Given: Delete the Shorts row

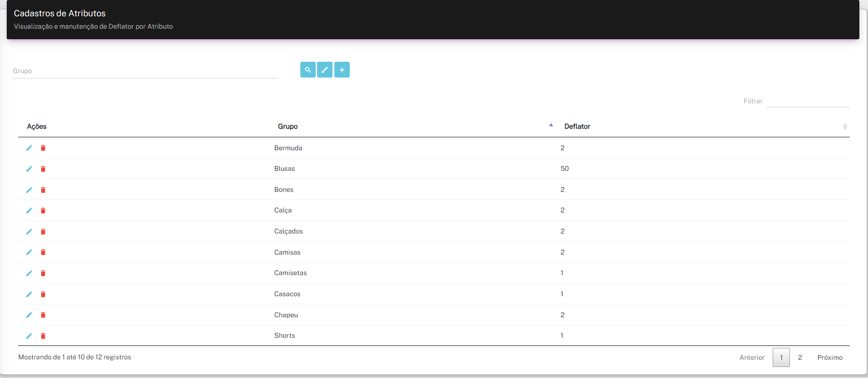Looking at the screenshot, I should (43, 336).
